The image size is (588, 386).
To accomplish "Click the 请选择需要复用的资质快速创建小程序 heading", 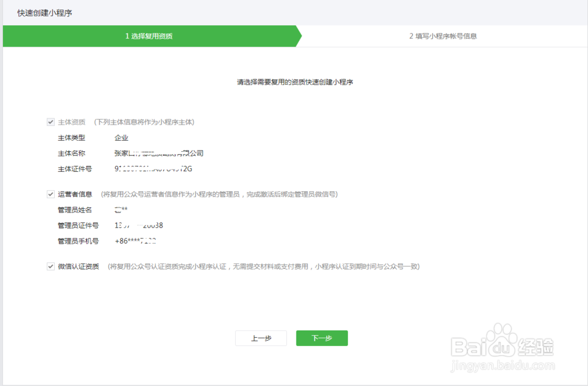I will [295, 82].
